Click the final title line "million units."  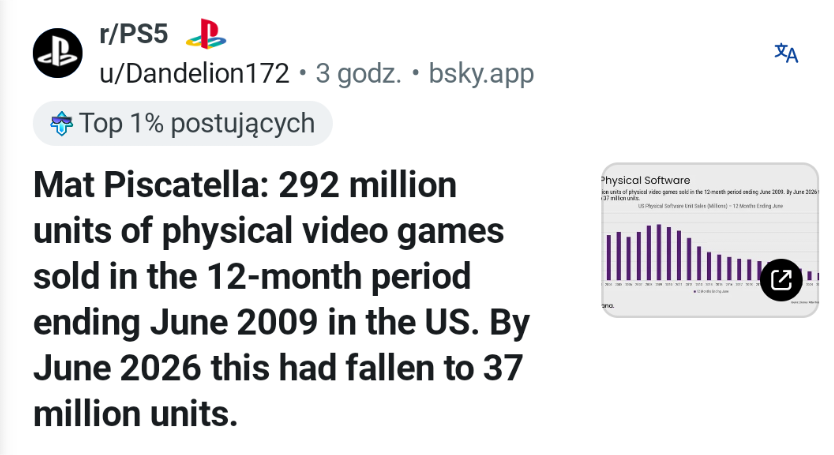click(x=135, y=413)
